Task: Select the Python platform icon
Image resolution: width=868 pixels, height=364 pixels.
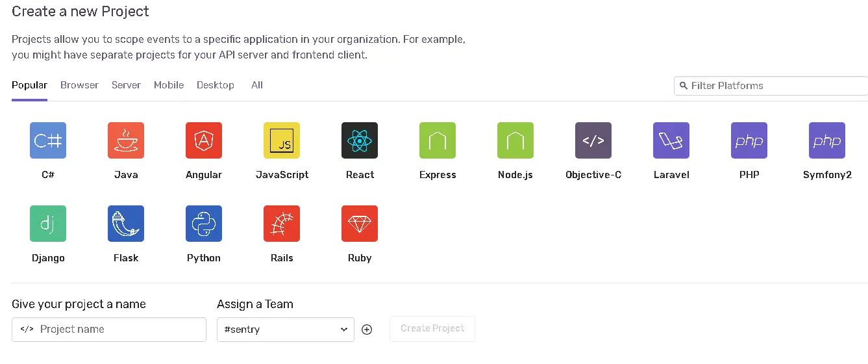Action: point(204,224)
